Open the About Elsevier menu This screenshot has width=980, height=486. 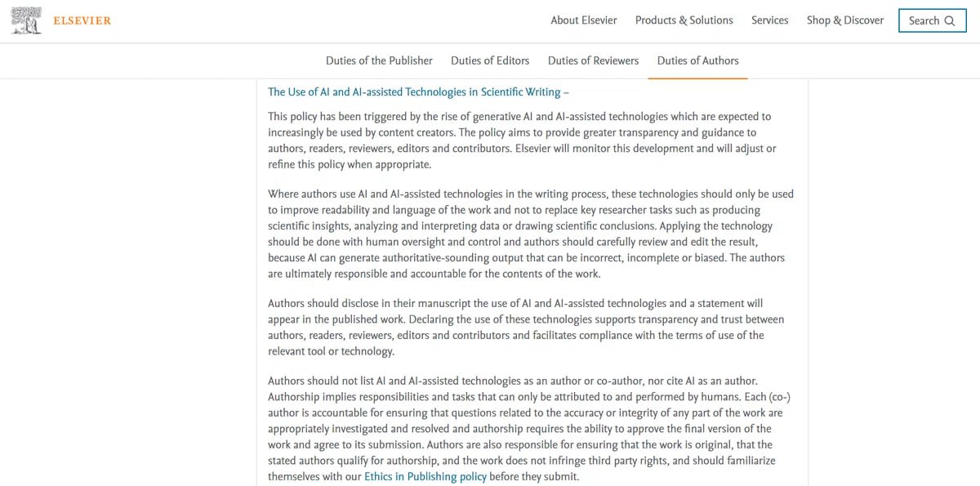[x=584, y=20]
